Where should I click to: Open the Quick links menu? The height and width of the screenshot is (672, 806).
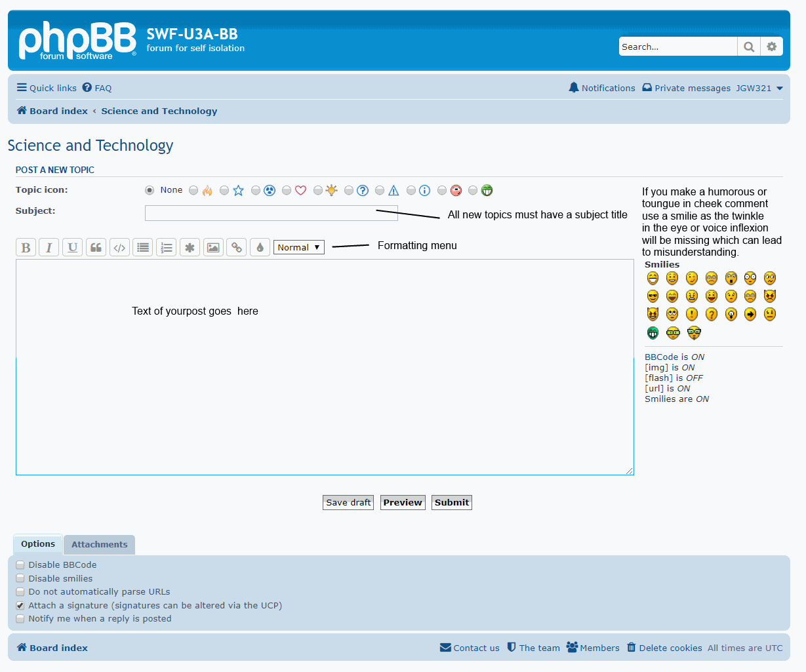tap(47, 88)
